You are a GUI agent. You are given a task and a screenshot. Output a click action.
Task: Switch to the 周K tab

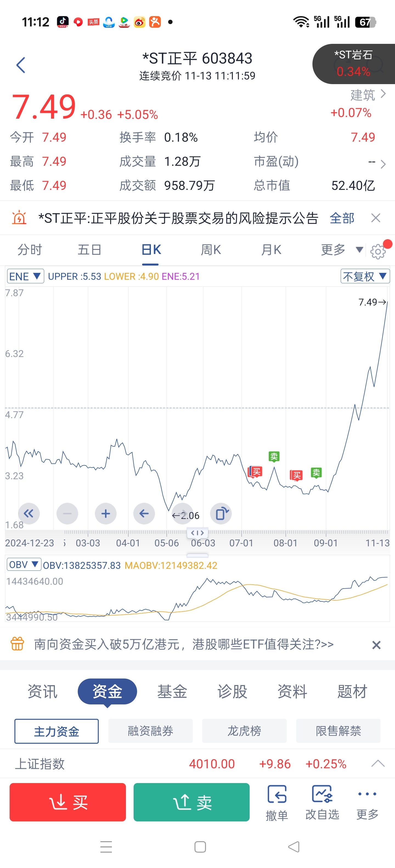tap(211, 250)
